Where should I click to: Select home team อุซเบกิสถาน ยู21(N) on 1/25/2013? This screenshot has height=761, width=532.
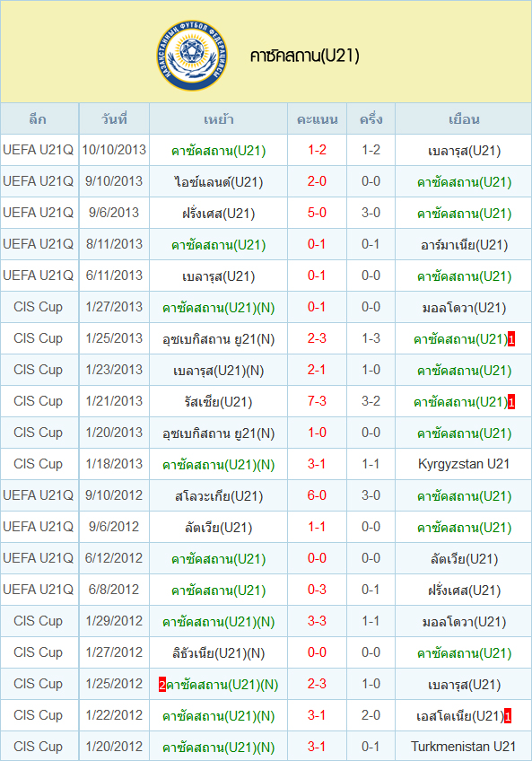(x=218, y=338)
